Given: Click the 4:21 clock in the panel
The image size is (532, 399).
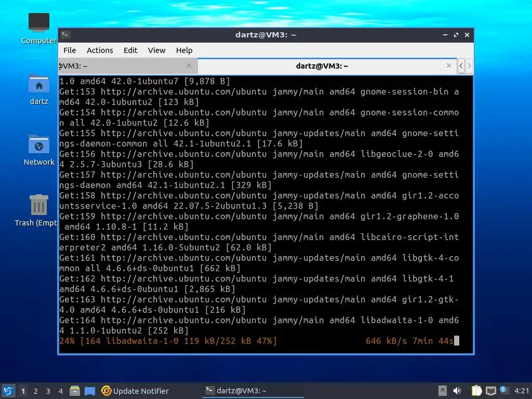Looking at the screenshot, I should point(522,391).
